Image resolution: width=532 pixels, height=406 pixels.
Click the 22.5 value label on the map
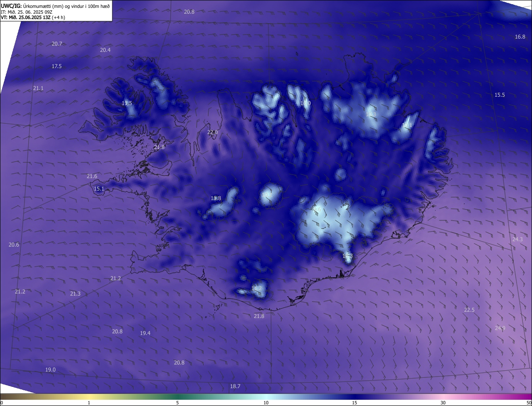click(469, 310)
